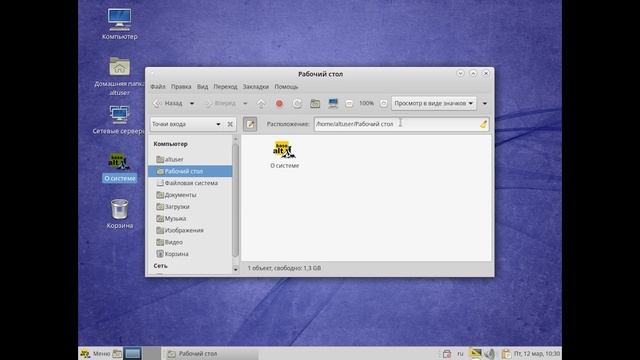Click the Вперед forward button
The height and width of the screenshot is (360, 640).
pyautogui.click(x=220, y=103)
